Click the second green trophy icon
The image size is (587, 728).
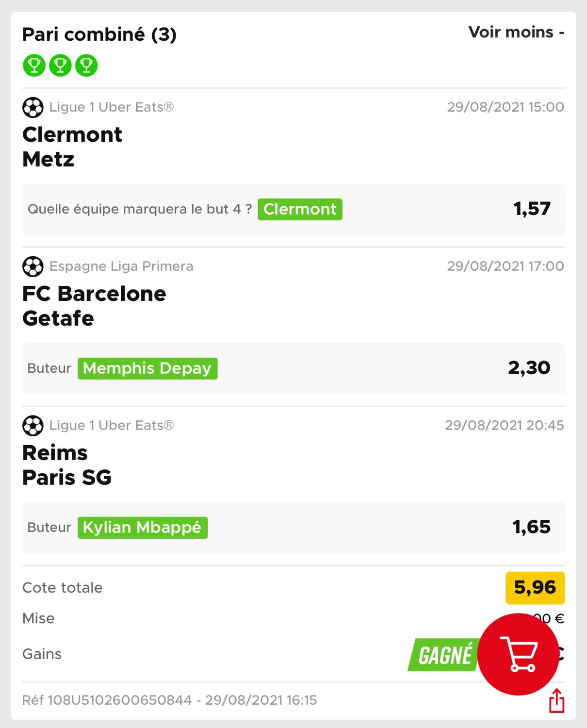point(60,65)
